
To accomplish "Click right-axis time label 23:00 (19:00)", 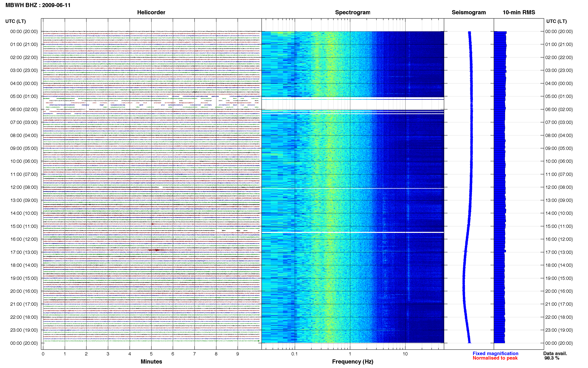I will (x=559, y=330).
